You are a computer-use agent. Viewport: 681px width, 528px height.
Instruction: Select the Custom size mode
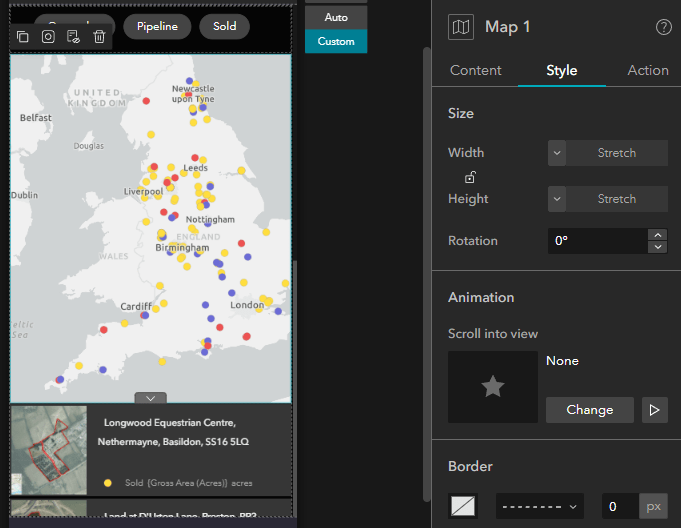pyautogui.click(x=336, y=41)
